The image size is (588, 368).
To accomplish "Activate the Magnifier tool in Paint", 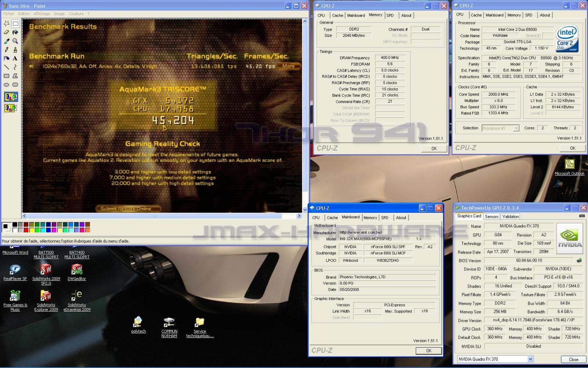I will click(15, 41).
